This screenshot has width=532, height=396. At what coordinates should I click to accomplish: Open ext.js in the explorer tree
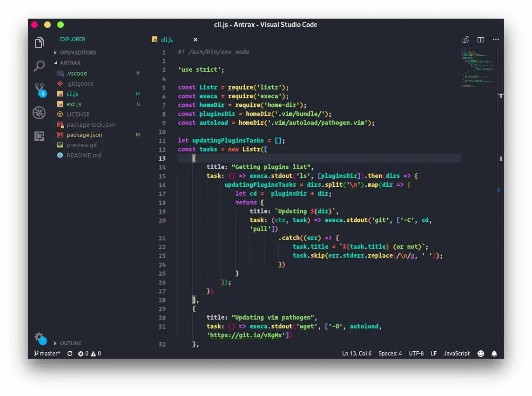tap(74, 104)
